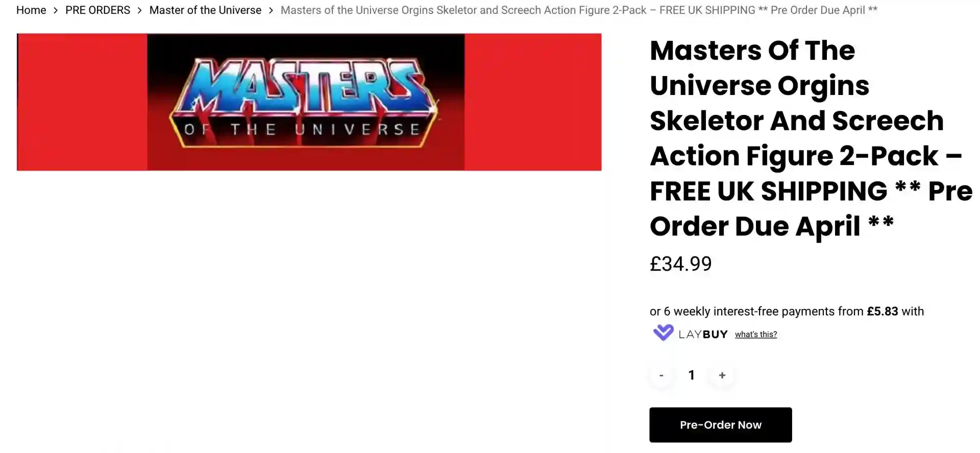Click the chevron after PRE ORDERS breadcrumb
This screenshot has width=980, height=453.
tap(139, 10)
